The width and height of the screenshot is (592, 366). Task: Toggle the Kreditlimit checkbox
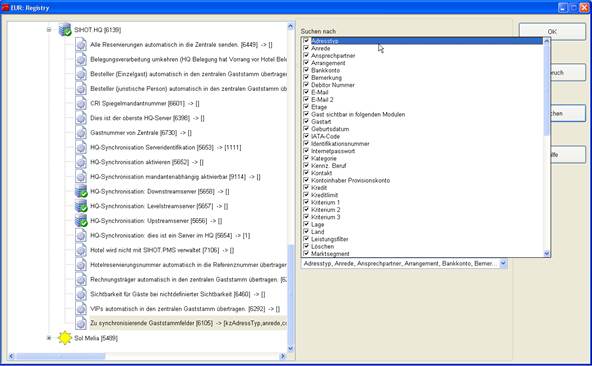306,195
